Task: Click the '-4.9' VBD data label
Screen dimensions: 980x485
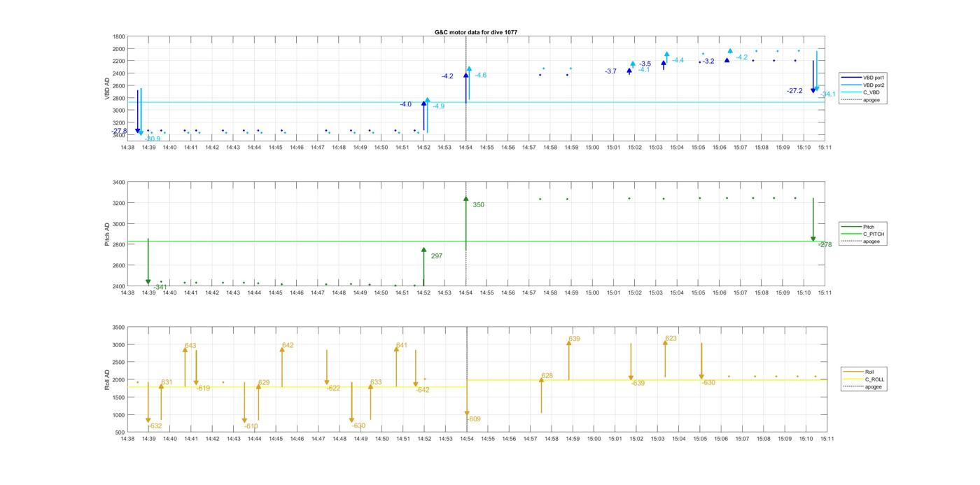Action: click(439, 106)
